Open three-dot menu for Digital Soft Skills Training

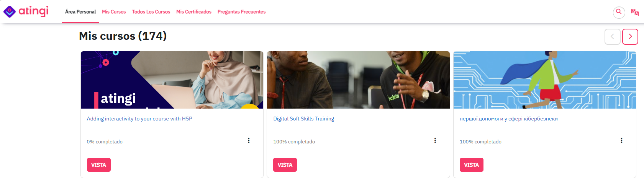click(x=435, y=140)
